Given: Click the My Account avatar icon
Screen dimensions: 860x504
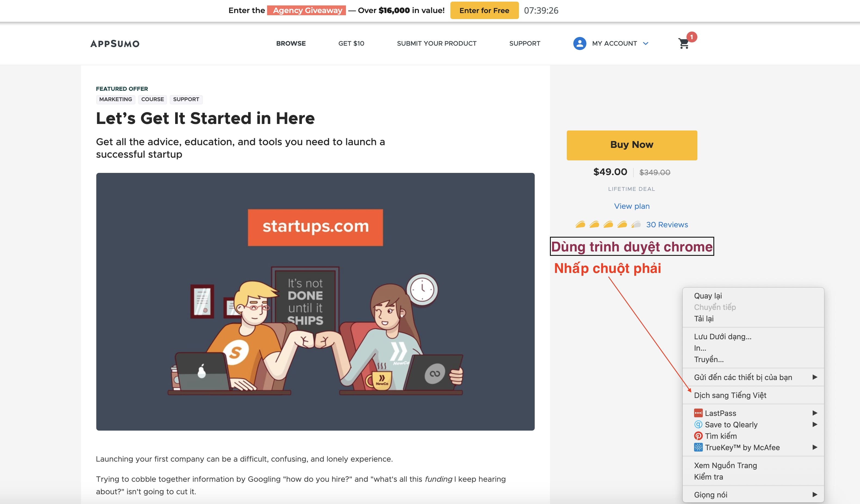Looking at the screenshot, I should [580, 44].
